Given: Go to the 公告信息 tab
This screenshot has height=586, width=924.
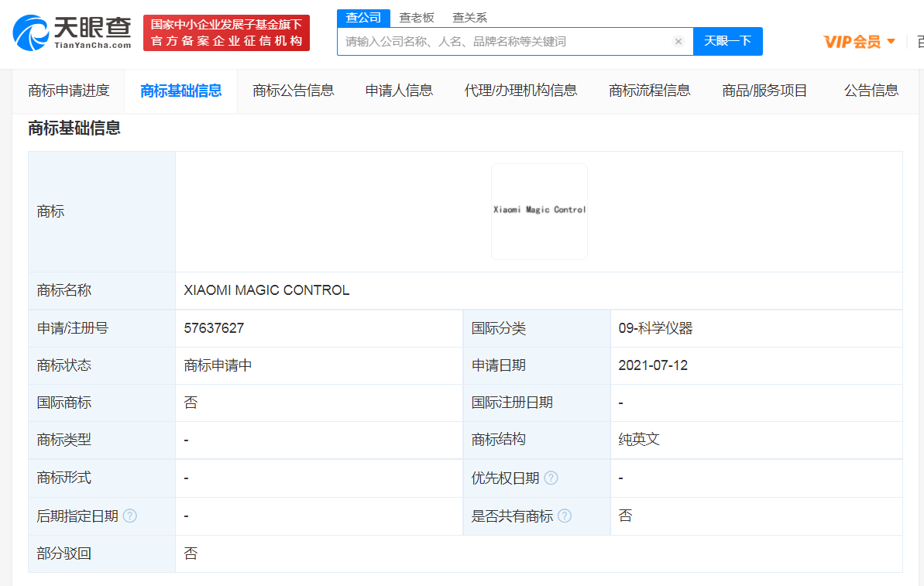Looking at the screenshot, I should click(871, 91).
